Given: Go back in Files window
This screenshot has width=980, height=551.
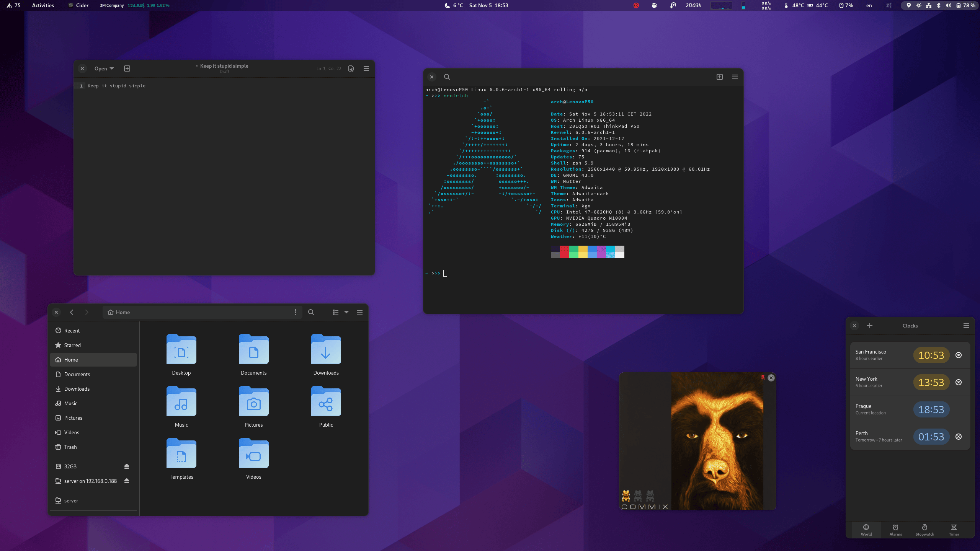Looking at the screenshot, I should pos(72,312).
